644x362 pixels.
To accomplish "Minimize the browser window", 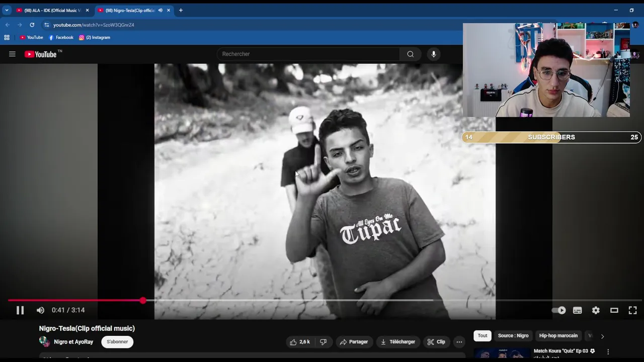I will point(616,10).
